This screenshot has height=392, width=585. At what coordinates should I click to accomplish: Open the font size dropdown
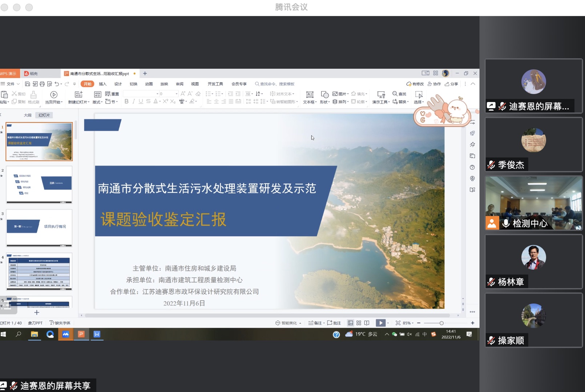click(x=177, y=94)
